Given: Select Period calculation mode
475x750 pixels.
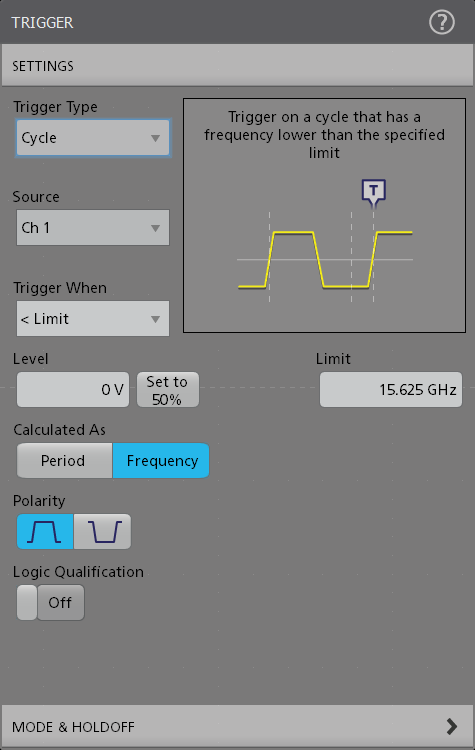Looking at the screenshot, I should pyautogui.click(x=65, y=461).
